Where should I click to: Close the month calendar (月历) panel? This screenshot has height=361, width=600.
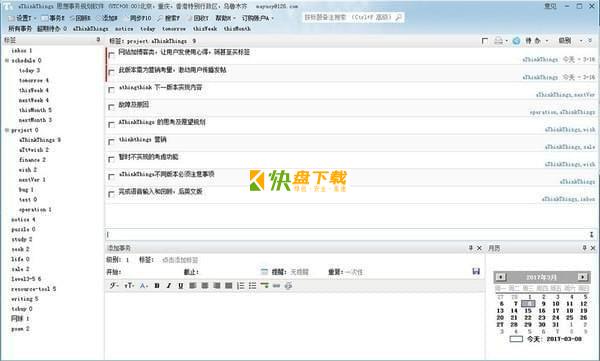593,248
